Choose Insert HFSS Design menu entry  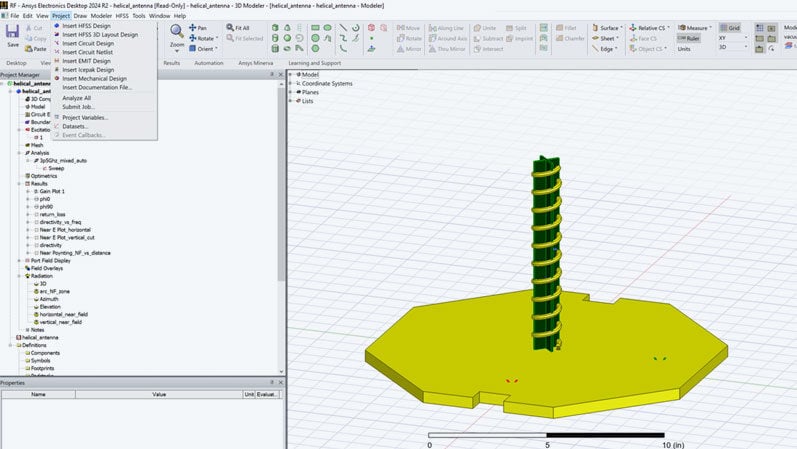(x=86, y=25)
